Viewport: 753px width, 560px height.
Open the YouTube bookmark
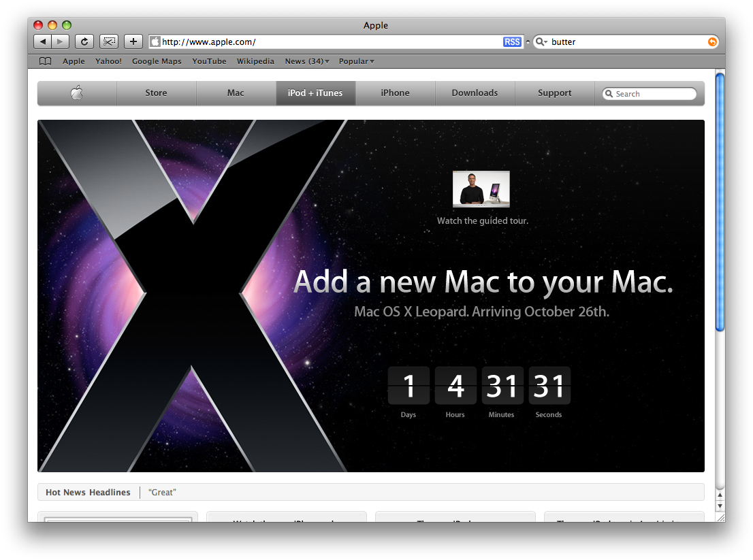(209, 61)
